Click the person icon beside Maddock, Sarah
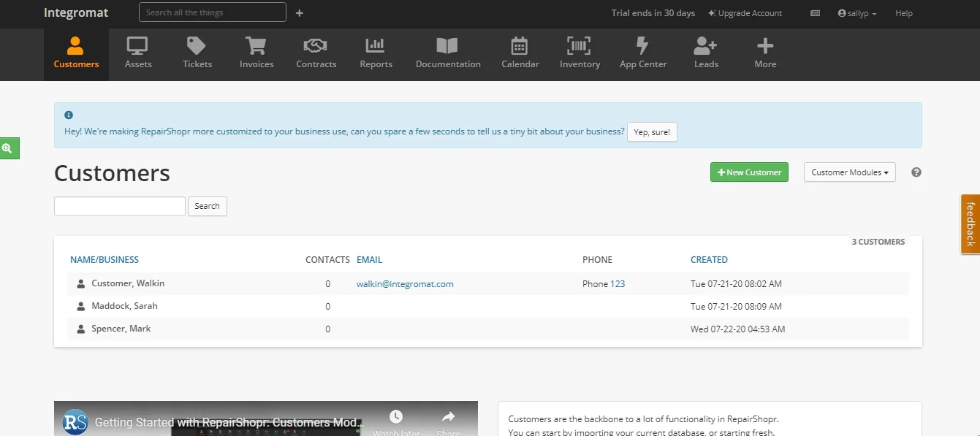 tap(81, 307)
